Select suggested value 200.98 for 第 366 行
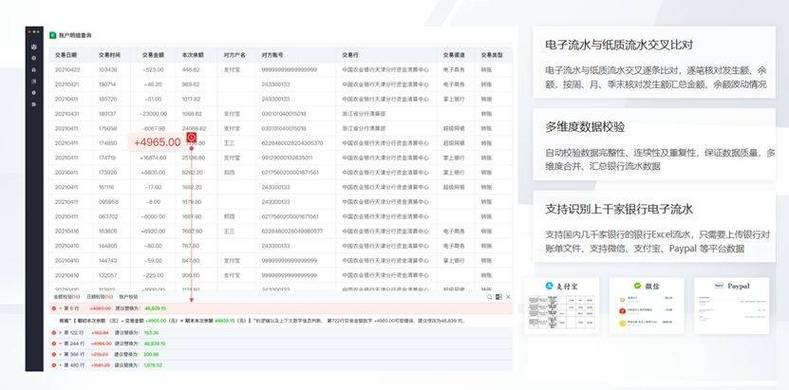789x390 pixels. point(151,354)
